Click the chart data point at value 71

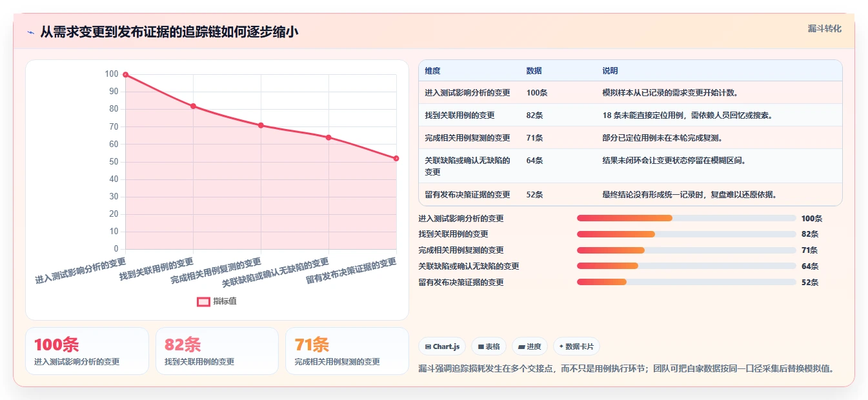[261, 125]
